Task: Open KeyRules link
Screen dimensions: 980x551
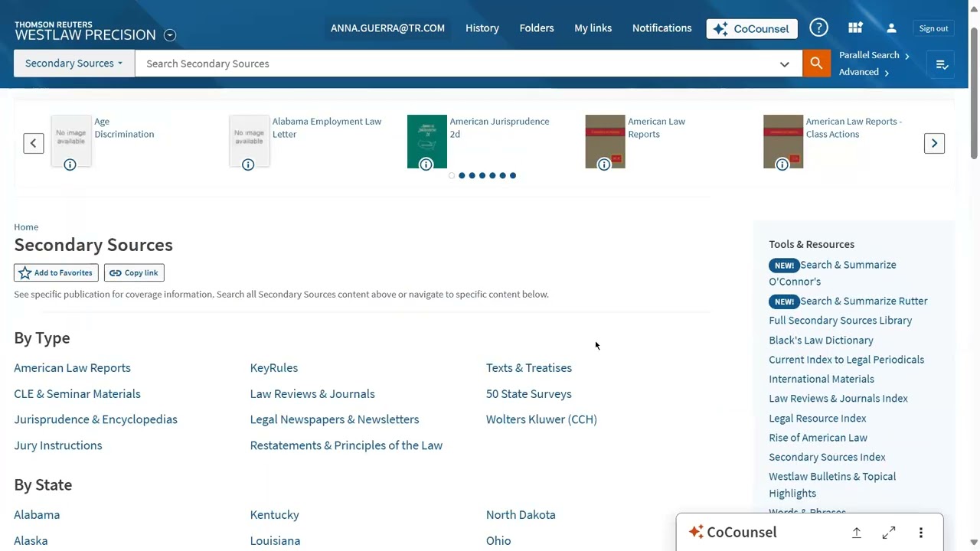Action: click(274, 368)
